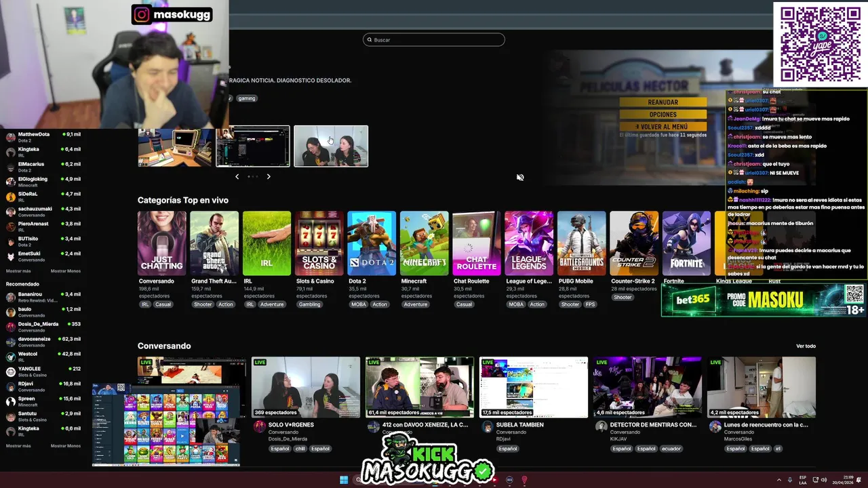
Task: Click the ecuador tag on DETECTOR DE MENTIRAS
Action: pyautogui.click(x=671, y=449)
